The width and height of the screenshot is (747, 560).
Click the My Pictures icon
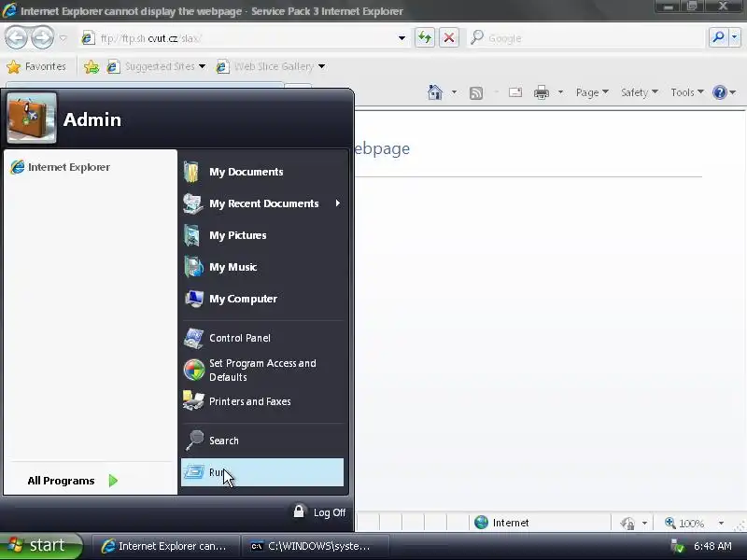[x=192, y=235]
